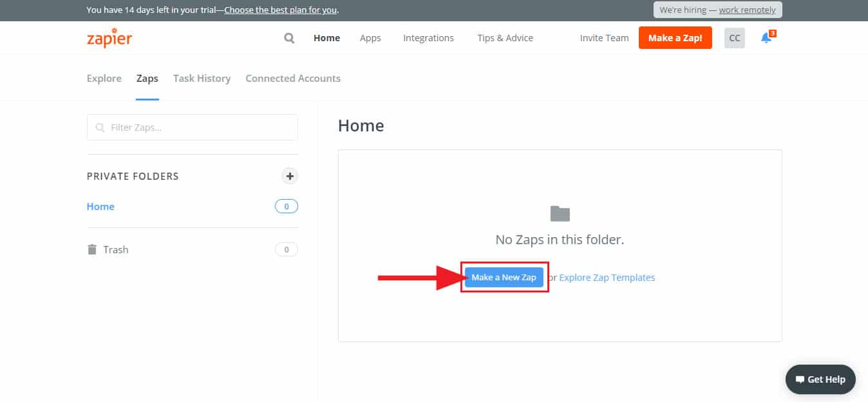Click the orange Make a Zap! button
This screenshot has height=402, width=868.
(675, 38)
